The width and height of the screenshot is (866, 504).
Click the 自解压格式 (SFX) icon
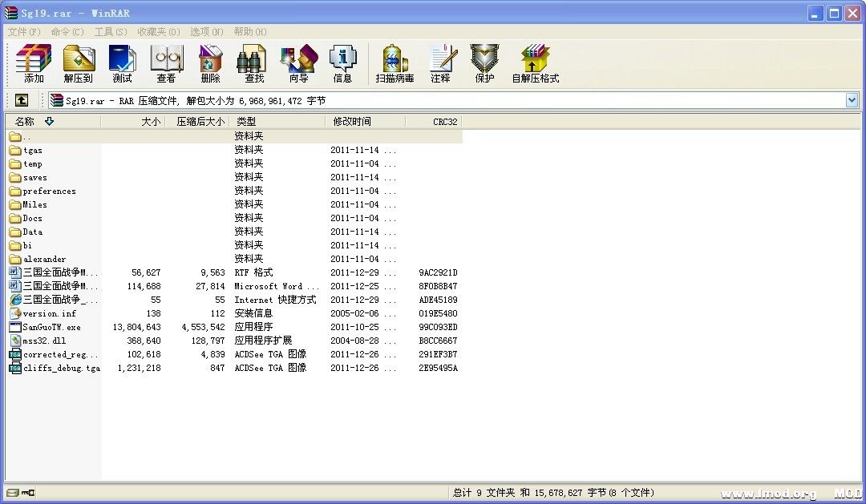535,63
